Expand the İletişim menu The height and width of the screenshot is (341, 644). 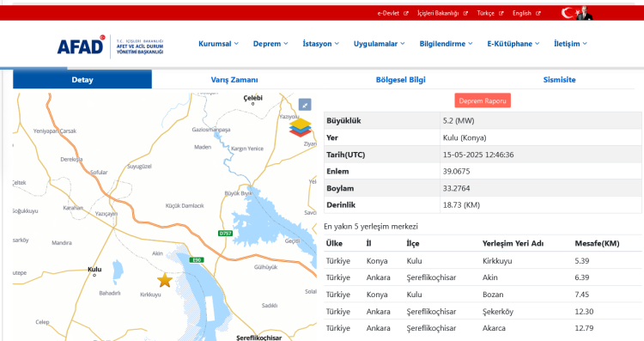point(570,44)
